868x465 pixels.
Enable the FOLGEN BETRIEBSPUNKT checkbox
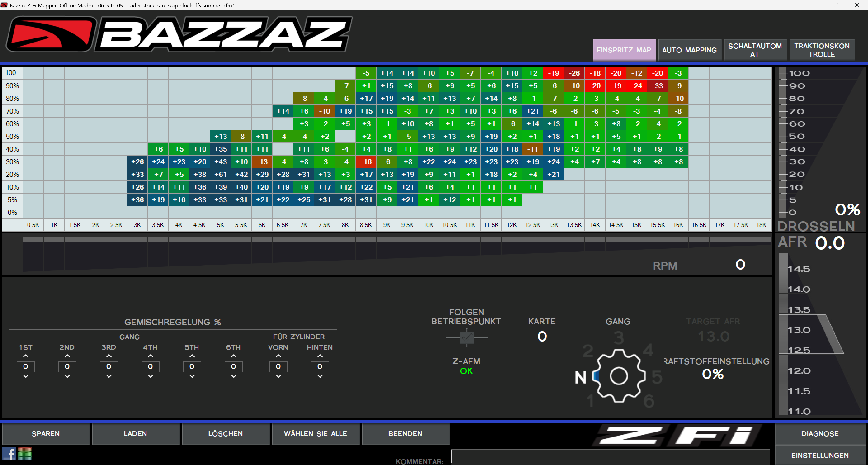click(467, 338)
